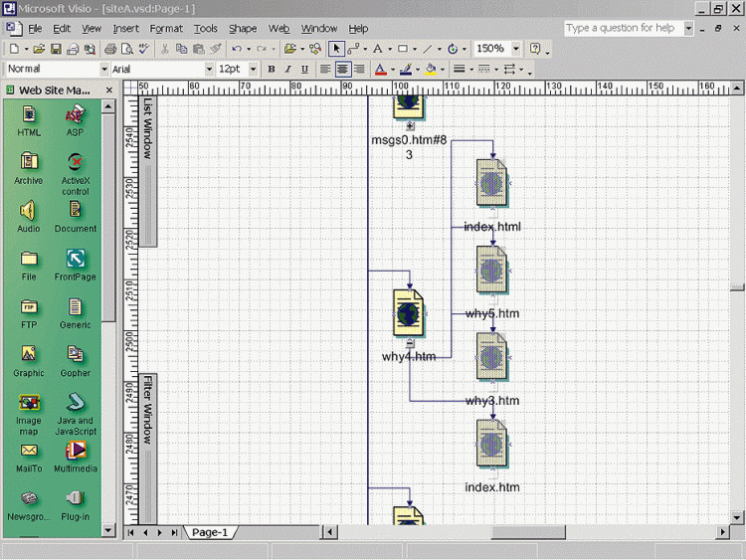Choose the Multimedia stencil shape

coord(76,458)
